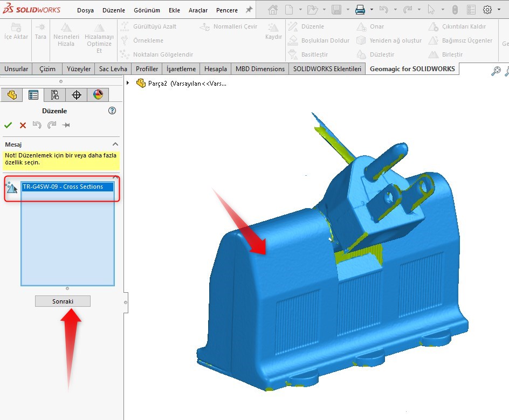509x420 pixels.
Task: Open the FeatureManager design tree tab
Action: point(12,95)
